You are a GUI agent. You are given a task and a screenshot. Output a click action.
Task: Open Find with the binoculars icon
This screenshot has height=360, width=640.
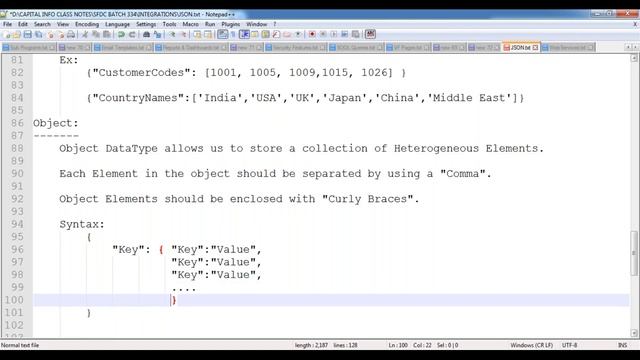[x=146, y=34]
